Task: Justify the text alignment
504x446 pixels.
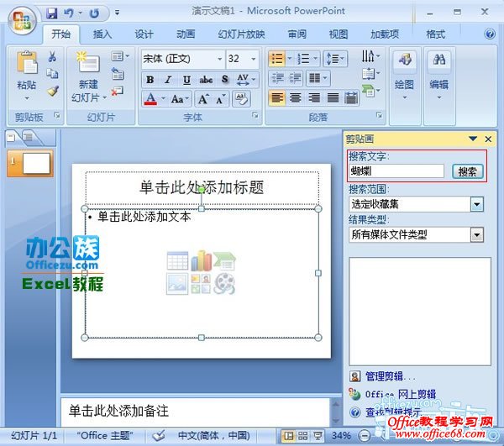Action: click(333, 97)
